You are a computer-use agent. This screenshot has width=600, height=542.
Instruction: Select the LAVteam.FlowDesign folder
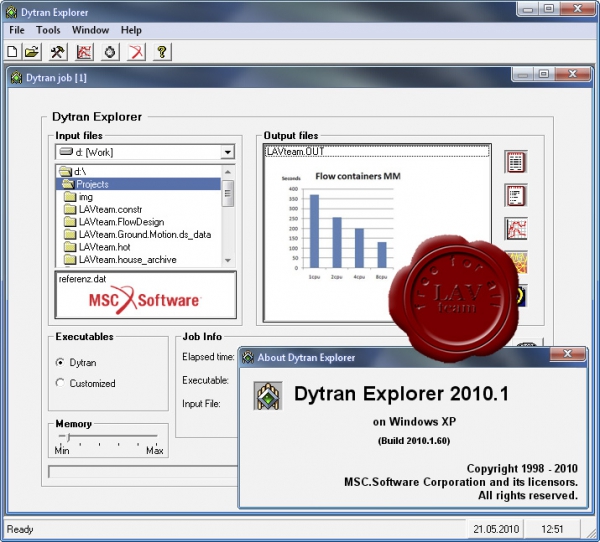(138, 222)
